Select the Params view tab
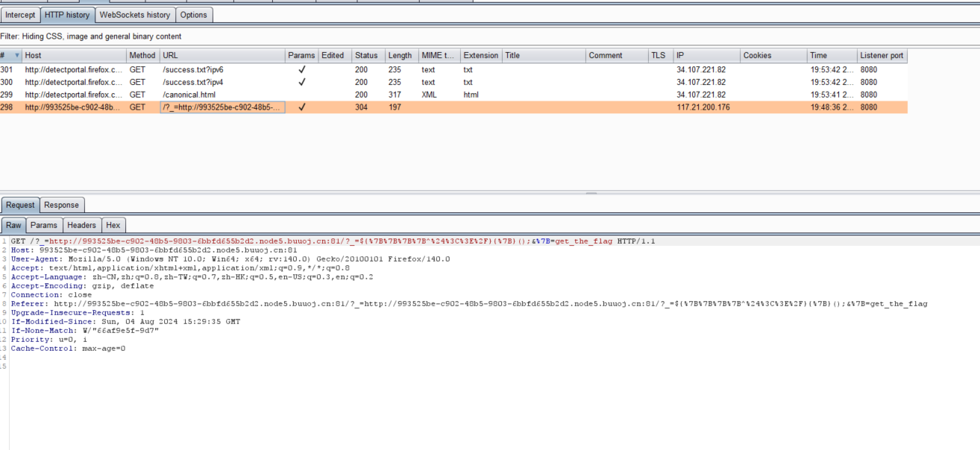The width and height of the screenshot is (980, 450). coord(44,225)
